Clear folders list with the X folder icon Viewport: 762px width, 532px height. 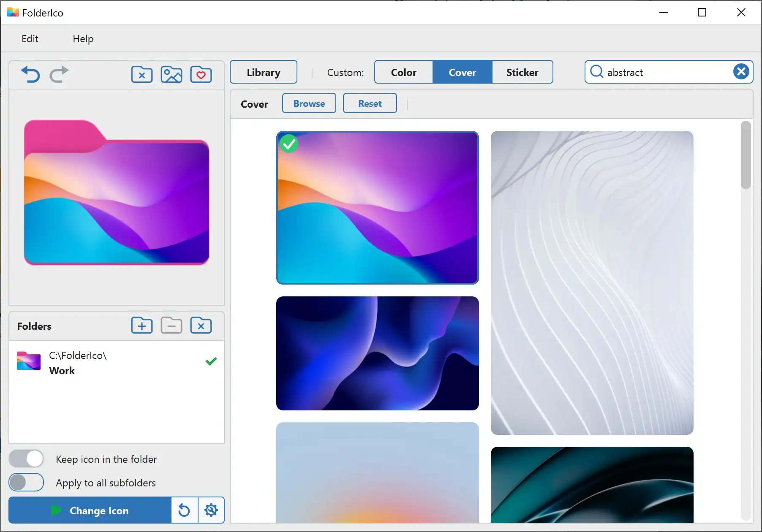(x=201, y=326)
